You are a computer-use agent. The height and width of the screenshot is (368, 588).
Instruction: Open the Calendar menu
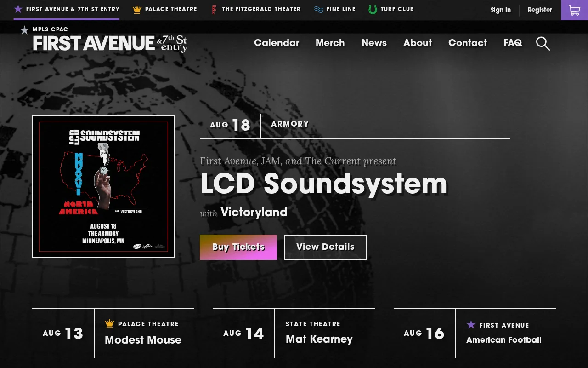point(277,43)
